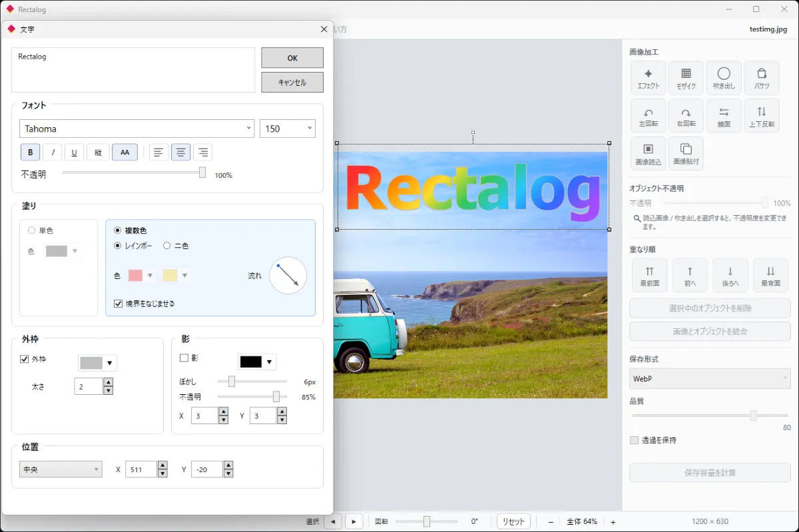Add a 吹き出し speech bubble
Viewport: 799px width, 532px height.
[724, 79]
